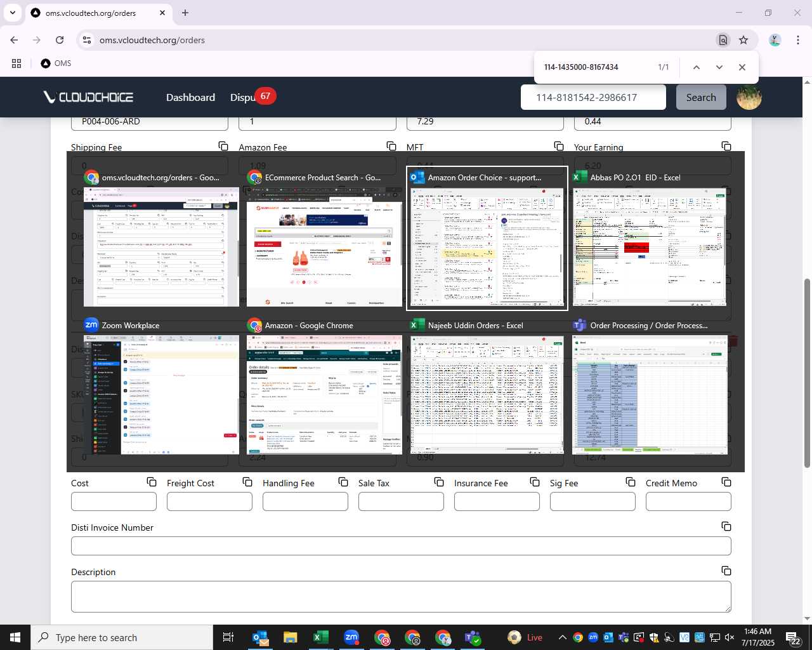Go to next find result
This screenshot has height=650, width=812.
point(719,67)
